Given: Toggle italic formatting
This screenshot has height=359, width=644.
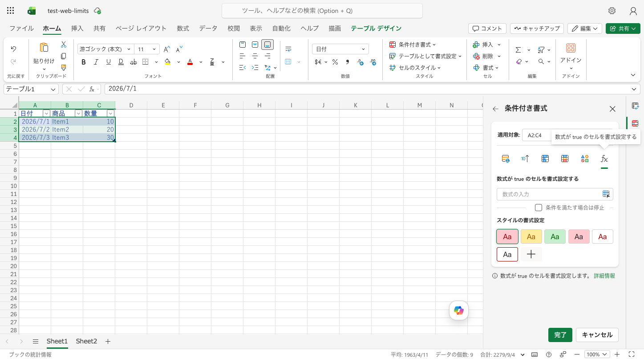Looking at the screenshot, I should click(96, 62).
